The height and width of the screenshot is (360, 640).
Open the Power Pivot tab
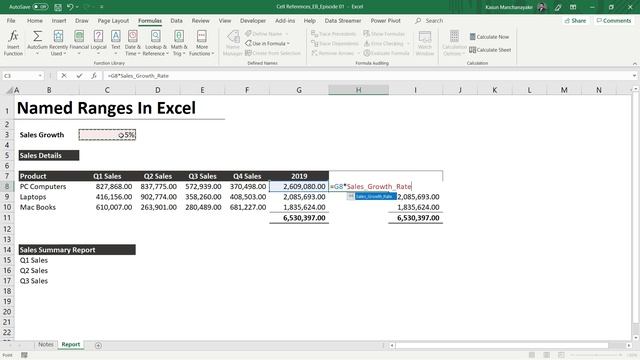(x=385, y=20)
